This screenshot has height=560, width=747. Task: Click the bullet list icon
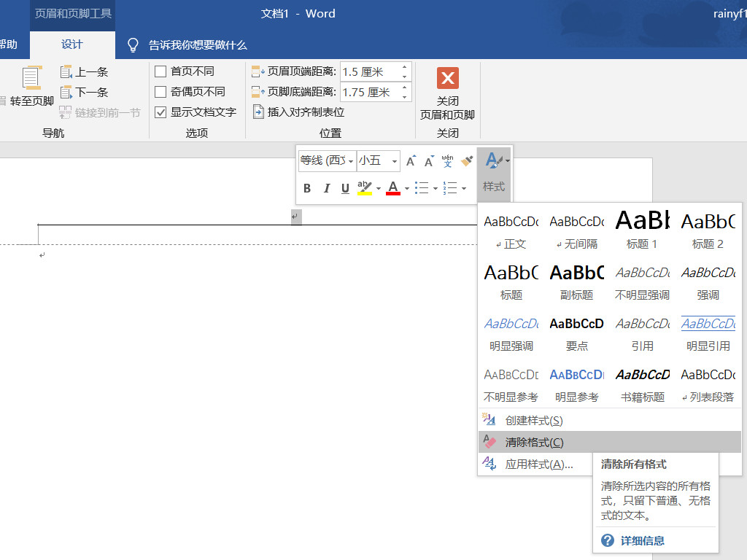(422, 188)
